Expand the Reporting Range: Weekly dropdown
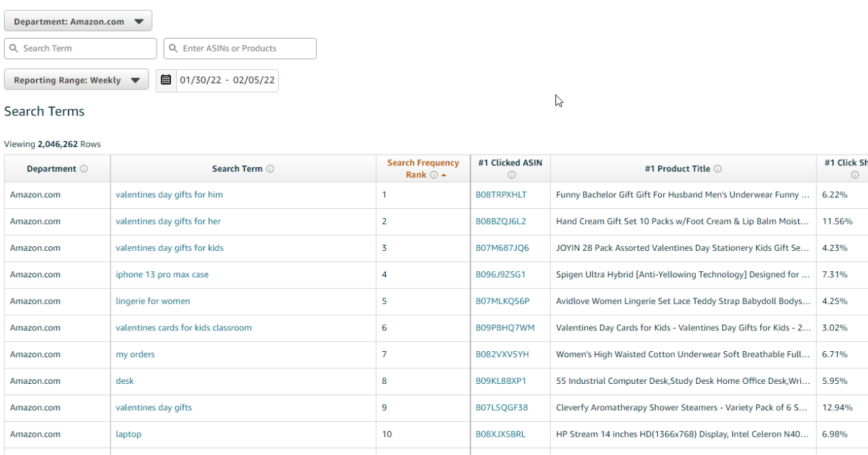Viewport: 868px width, 455px height. point(76,80)
